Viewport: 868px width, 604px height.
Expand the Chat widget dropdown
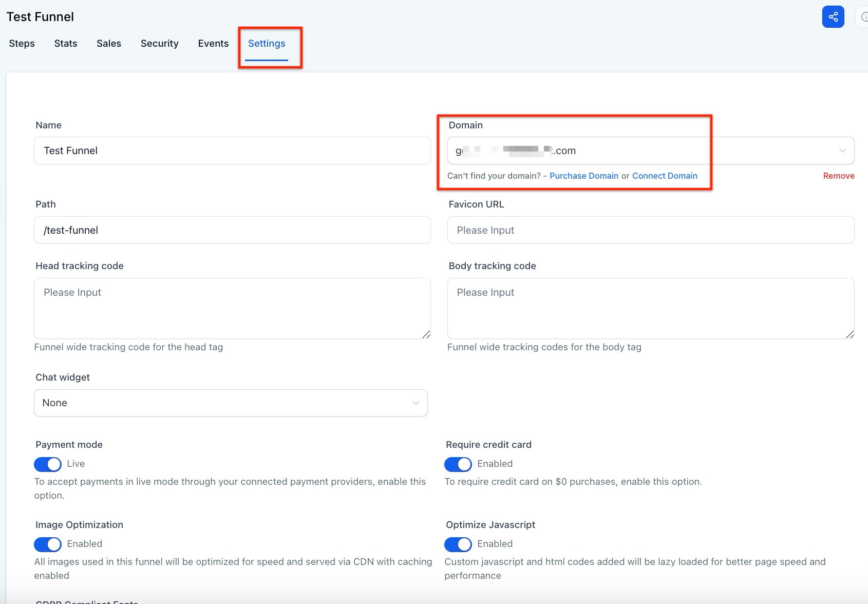click(x=231, y=403)
